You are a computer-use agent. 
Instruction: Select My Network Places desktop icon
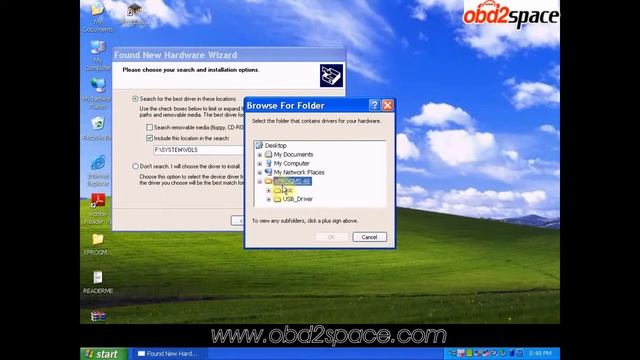[x=98, y=93]
